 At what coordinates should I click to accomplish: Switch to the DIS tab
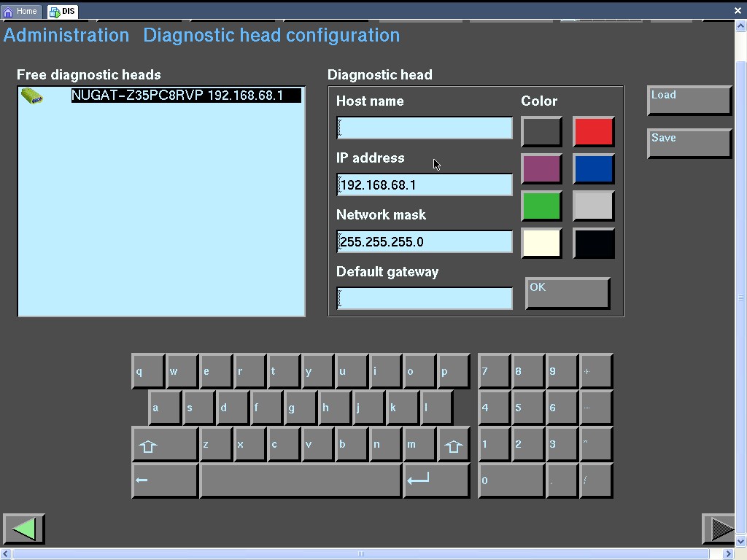(63, 12)
